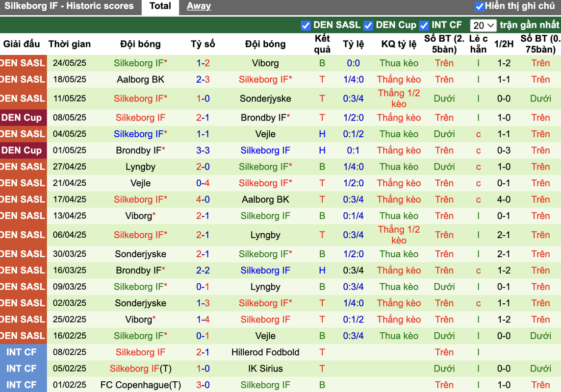Open Brondby IF* in the 08/05/25 row
561x392 pixels.
[x=265, y=118]
